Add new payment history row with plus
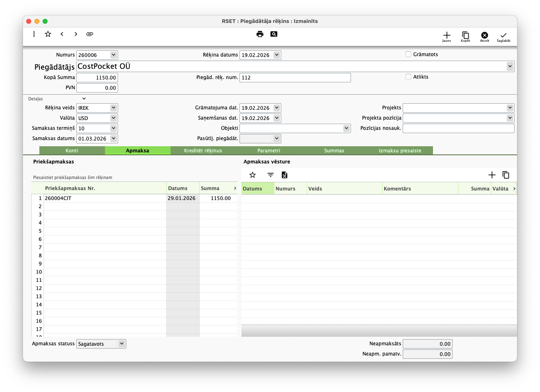The width and height of the screenshot is (540, 392). click(x=492, y=175)
